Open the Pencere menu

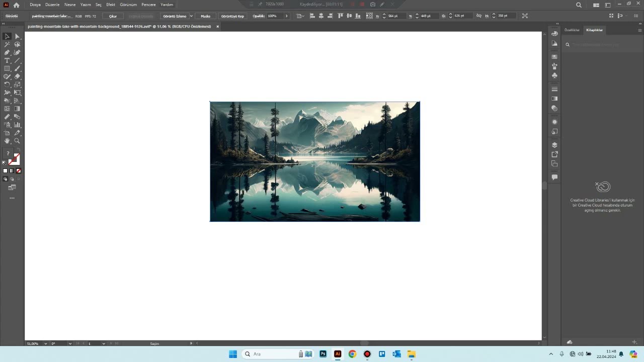pyautogui.click(x=148, y=5)
